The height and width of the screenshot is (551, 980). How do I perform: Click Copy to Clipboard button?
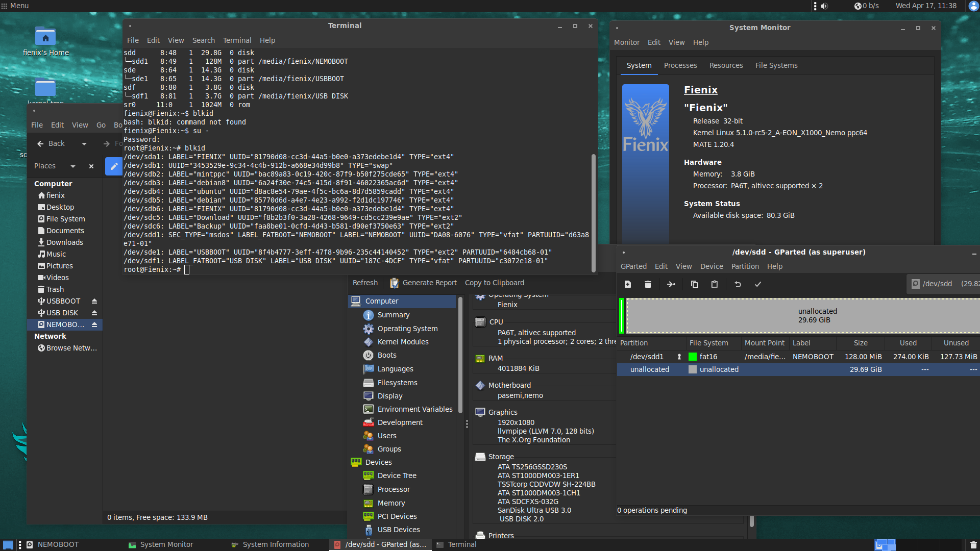[x=494, y=283]
